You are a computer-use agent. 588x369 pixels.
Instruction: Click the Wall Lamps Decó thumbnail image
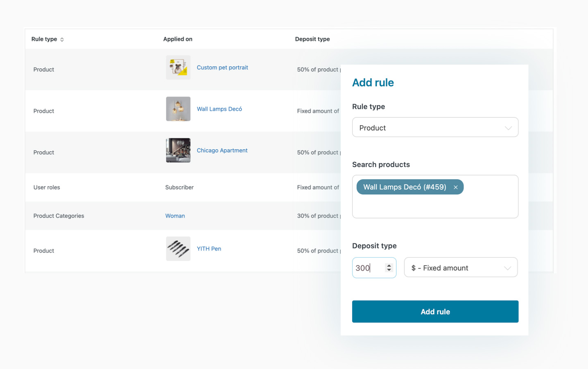(x=178, y=109)
